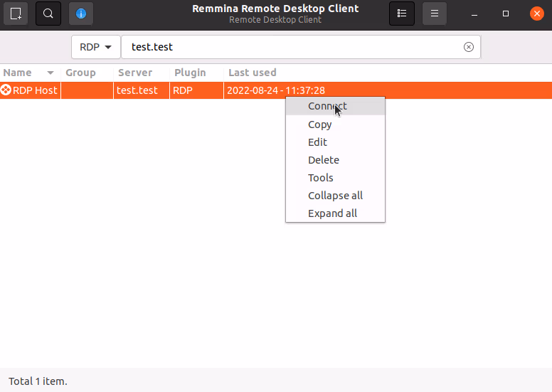Select Expand all in context menu
The width and height of the screenshot is (552, 392).
click(x=335, y=213)
